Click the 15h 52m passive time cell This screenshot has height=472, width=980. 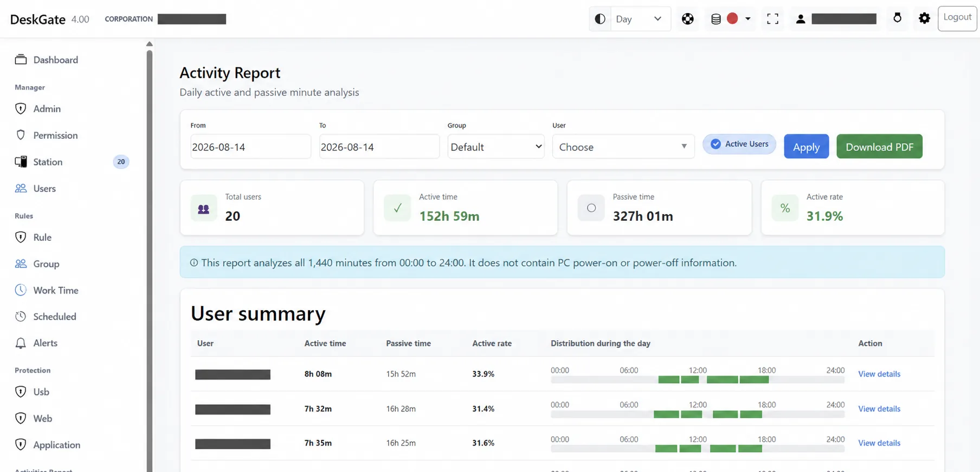[401, 374]
